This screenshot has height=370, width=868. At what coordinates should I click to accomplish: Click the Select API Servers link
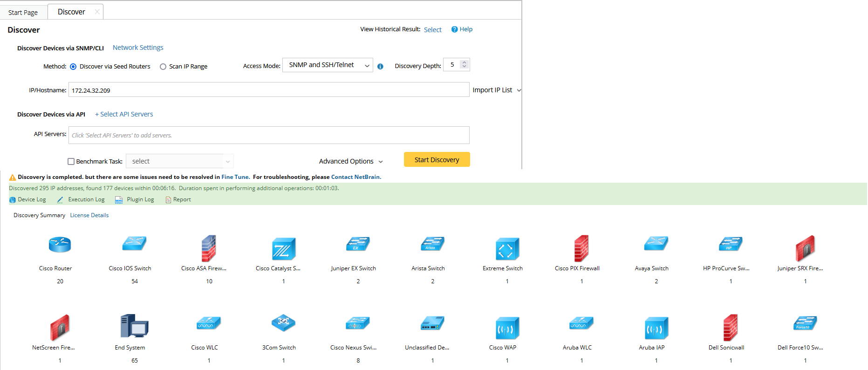[124, 114]
